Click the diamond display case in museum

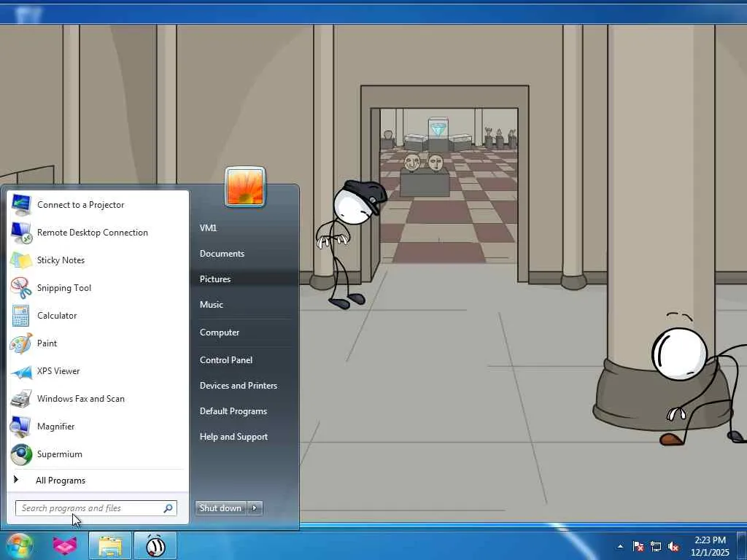(x=438, y=133)
